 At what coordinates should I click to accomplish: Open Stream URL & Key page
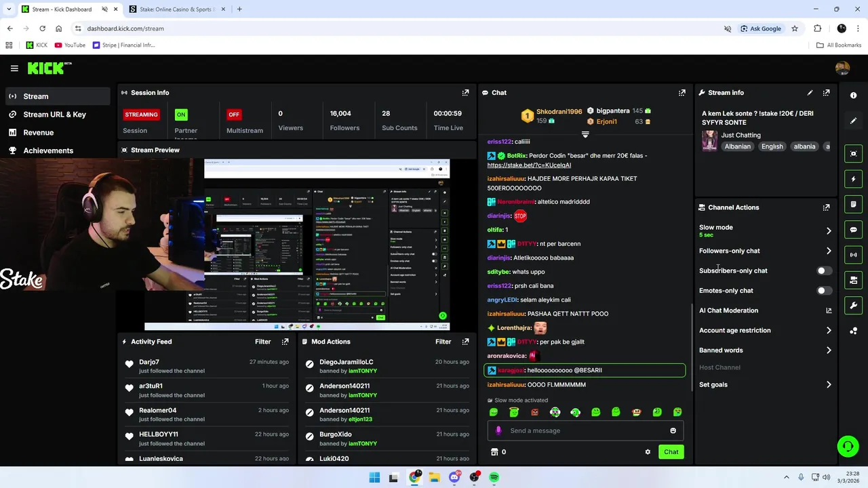coord(58,115)
